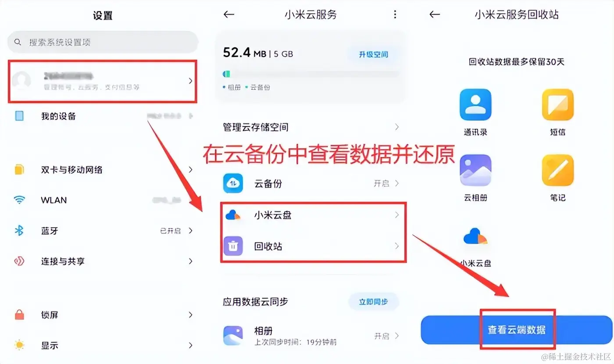Open the 笔记 notes icon
614x364 pixels.
(x=557, y=170)
